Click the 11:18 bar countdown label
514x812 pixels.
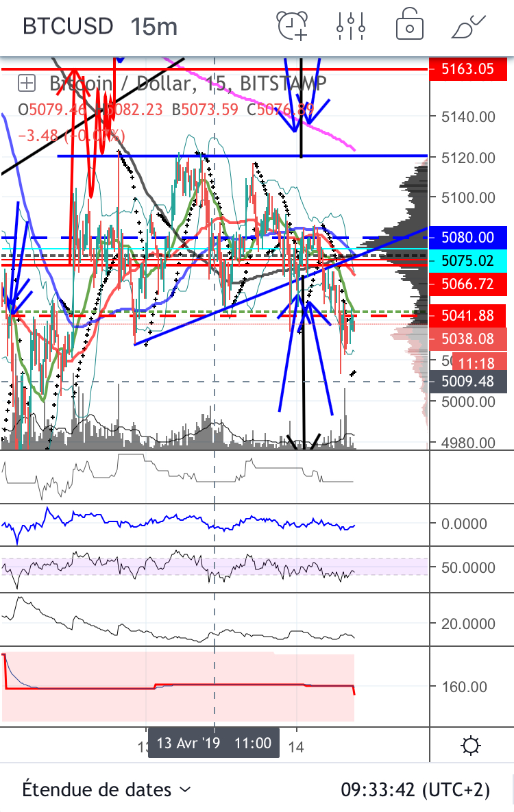pyautogui.click(x=473, y=361)
